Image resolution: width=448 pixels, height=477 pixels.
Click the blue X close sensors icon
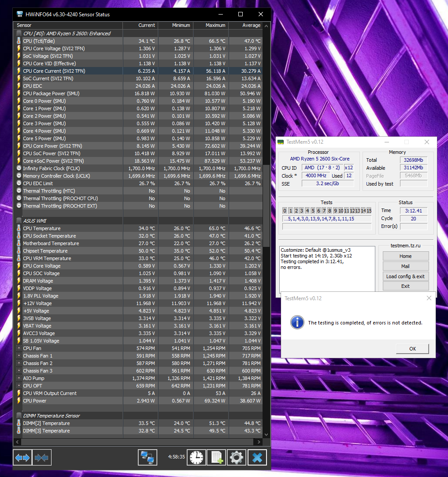click(257, 457)
